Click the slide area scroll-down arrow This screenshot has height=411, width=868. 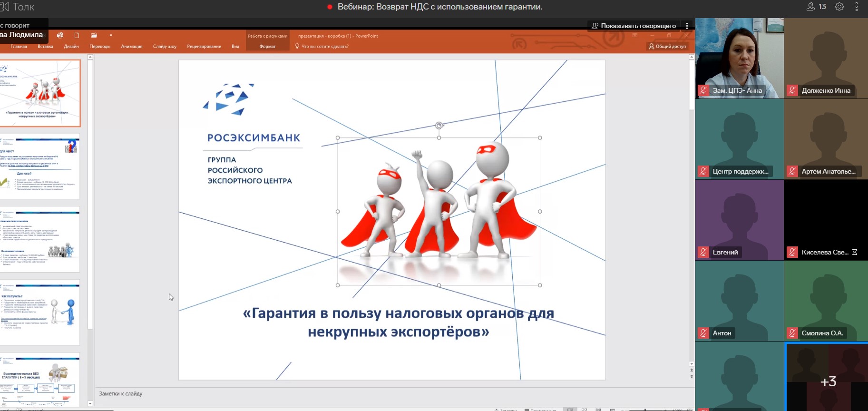pos(692,364)
